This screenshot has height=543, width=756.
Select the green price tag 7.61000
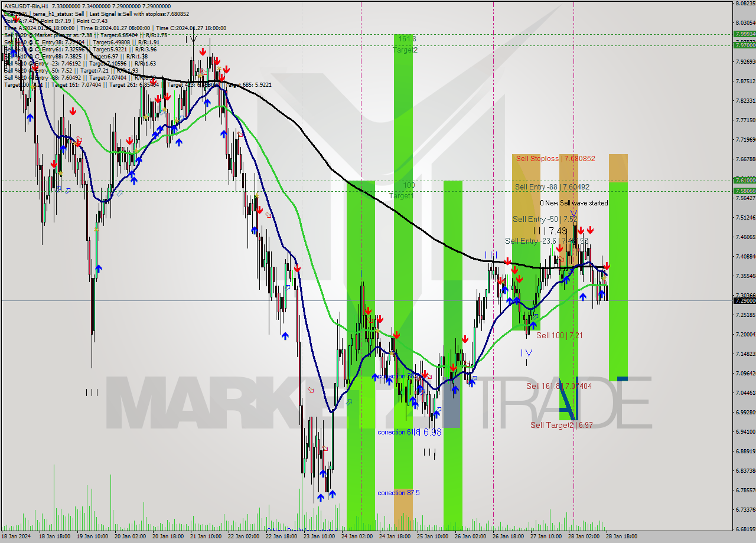pyautogui.click(x=744, y=180)
